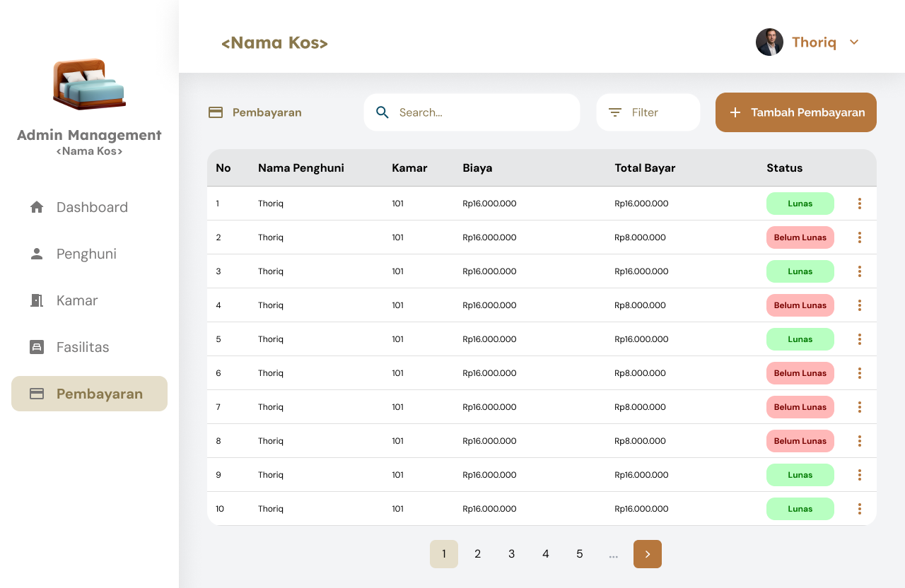Toggle Belum Lunas status on row 2
The width and height of the screenshot is (905, 588).
pyautogui.click(x=800, y=237)
